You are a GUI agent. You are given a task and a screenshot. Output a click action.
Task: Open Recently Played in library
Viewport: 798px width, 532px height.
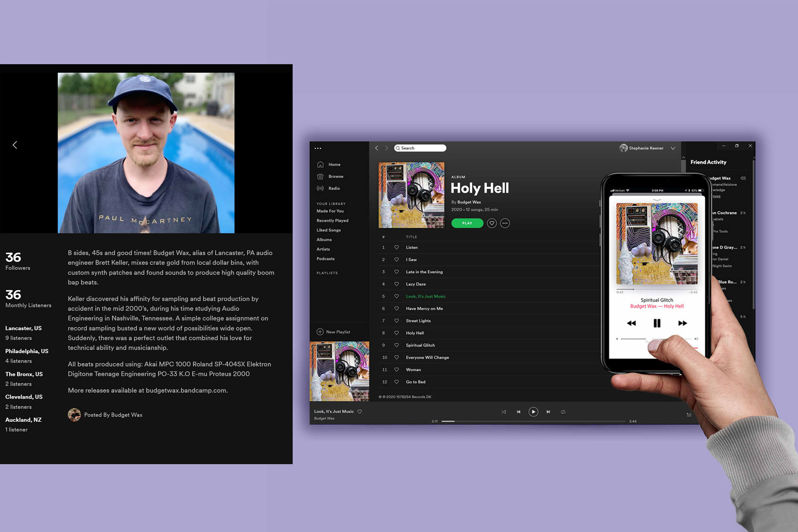[332, 220]
